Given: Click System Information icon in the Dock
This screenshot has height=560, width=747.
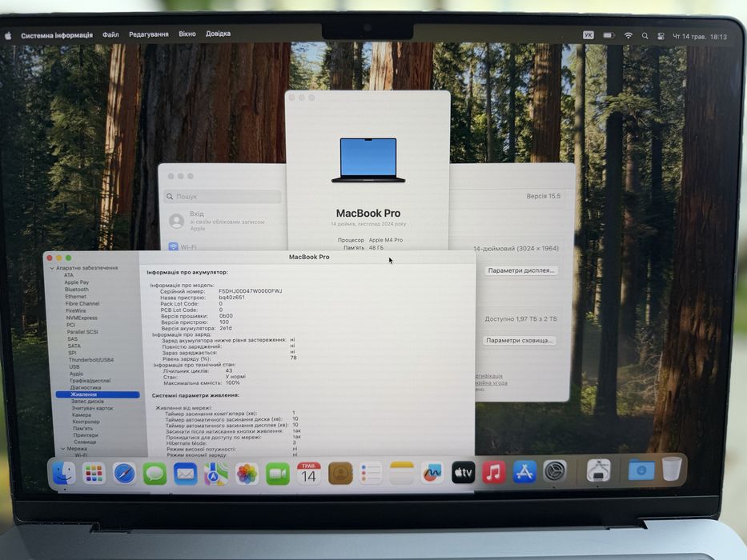Looking at the screenshot, I should 598,470.
